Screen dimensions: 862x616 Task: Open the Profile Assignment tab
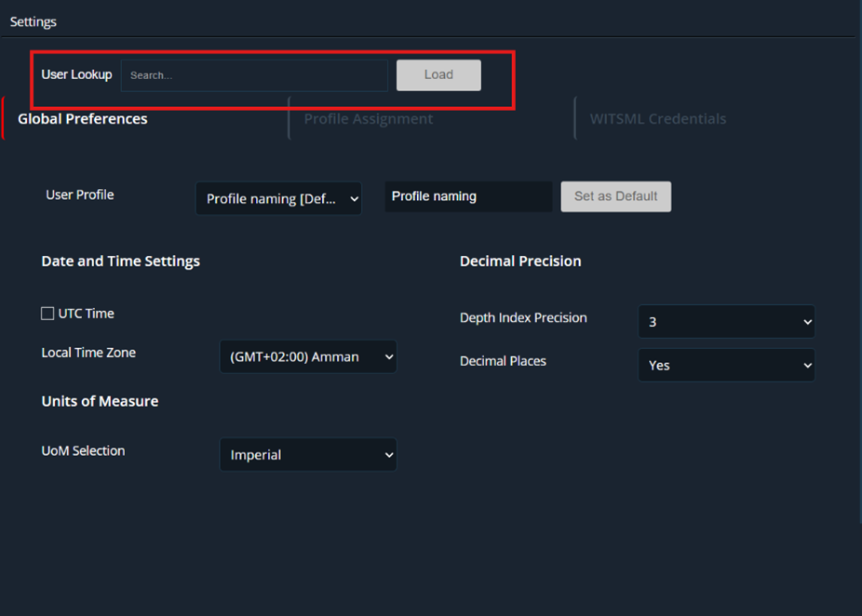pyautogui.click(x=369, y=119)
